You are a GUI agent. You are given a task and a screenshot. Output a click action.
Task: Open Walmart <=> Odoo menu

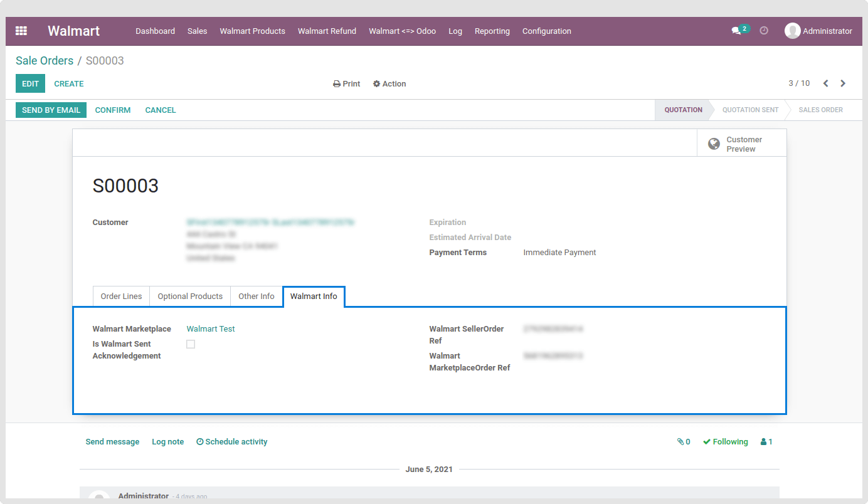tap(402, 31)
